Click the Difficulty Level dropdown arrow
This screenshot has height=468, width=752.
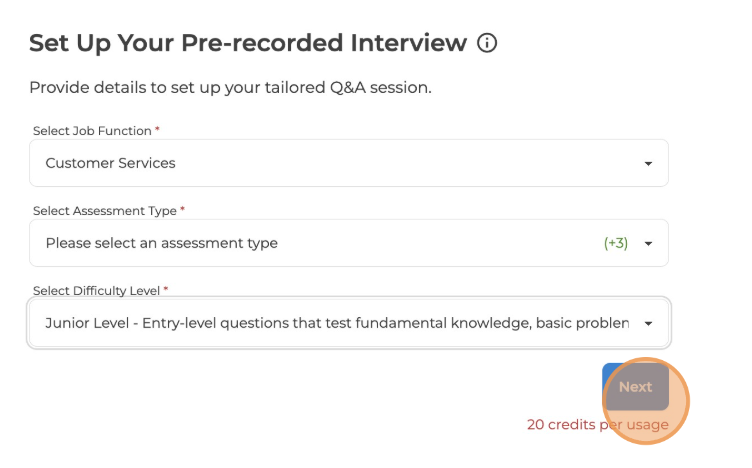coord(648,323)
